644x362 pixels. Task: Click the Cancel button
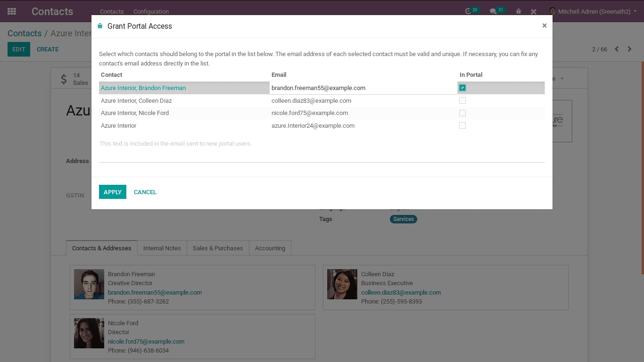click(x=145, y=192)
